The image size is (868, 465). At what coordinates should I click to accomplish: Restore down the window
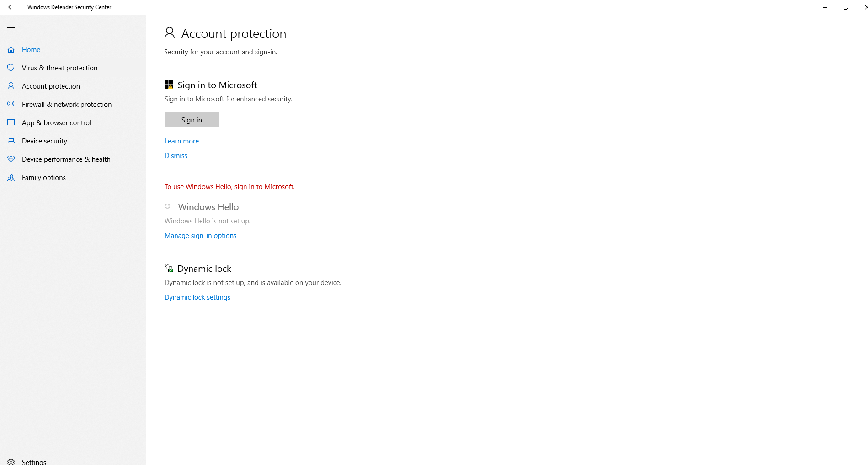coord(846,7)
